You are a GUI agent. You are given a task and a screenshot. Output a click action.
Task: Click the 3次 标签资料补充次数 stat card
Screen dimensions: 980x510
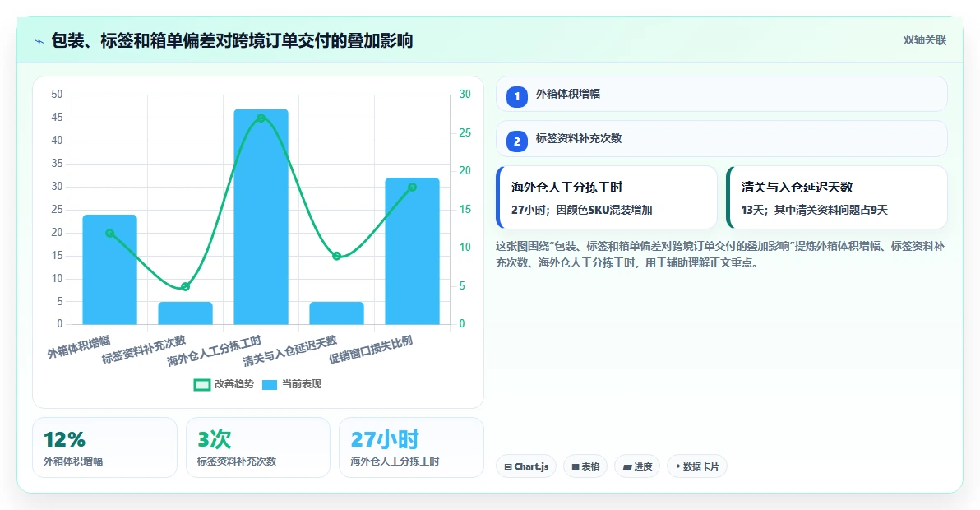[258, 447]
